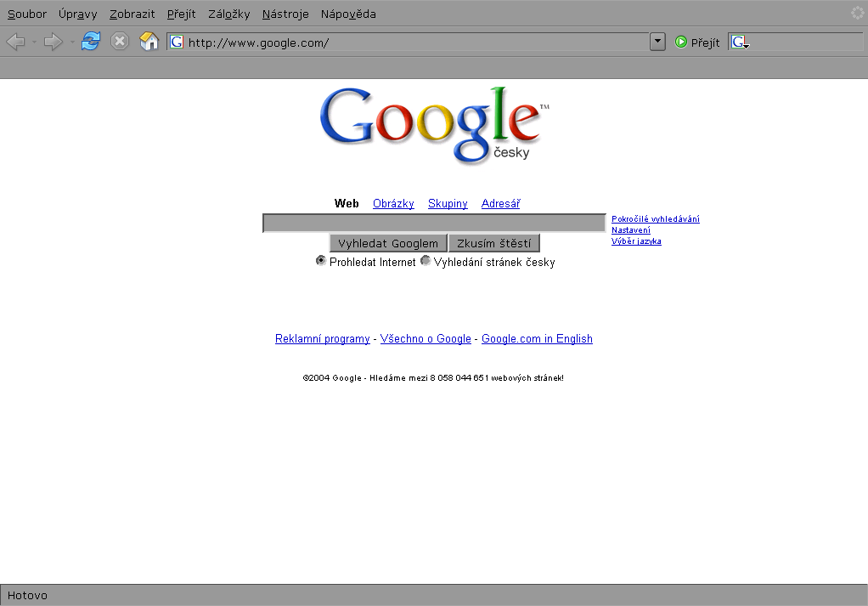This screenshot has width=868, height=606.
Task: Click the Google favicon in the address bar
Action: (177, 42)
